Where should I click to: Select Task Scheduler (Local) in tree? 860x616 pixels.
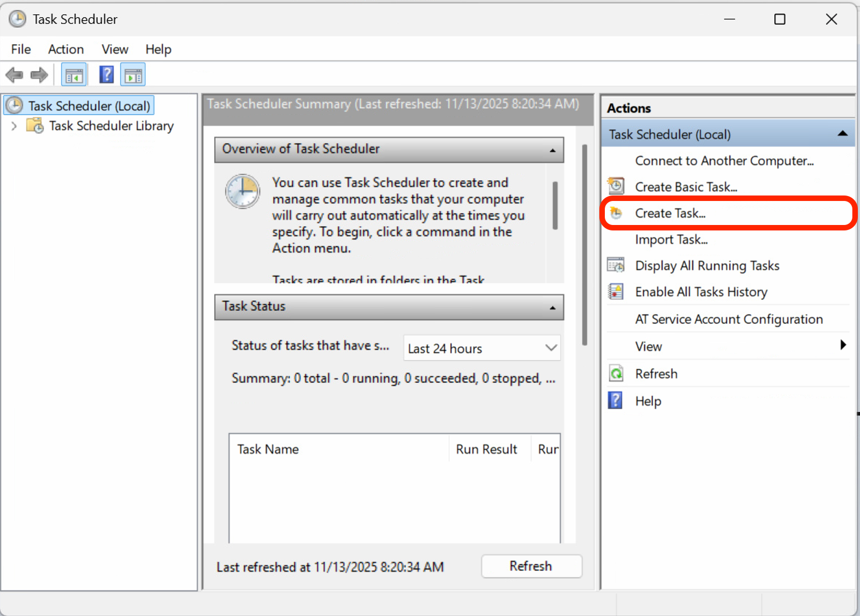(x=89, y=106)
